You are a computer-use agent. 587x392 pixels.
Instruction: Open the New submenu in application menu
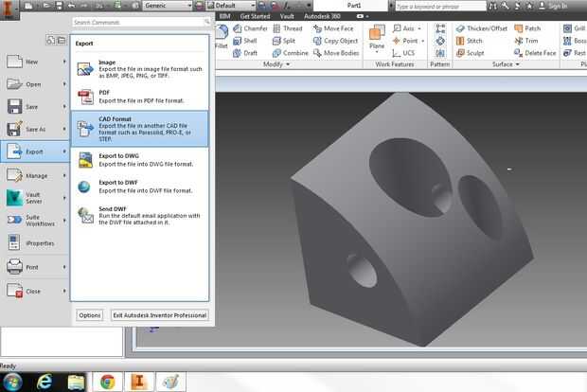pos(35,62)
